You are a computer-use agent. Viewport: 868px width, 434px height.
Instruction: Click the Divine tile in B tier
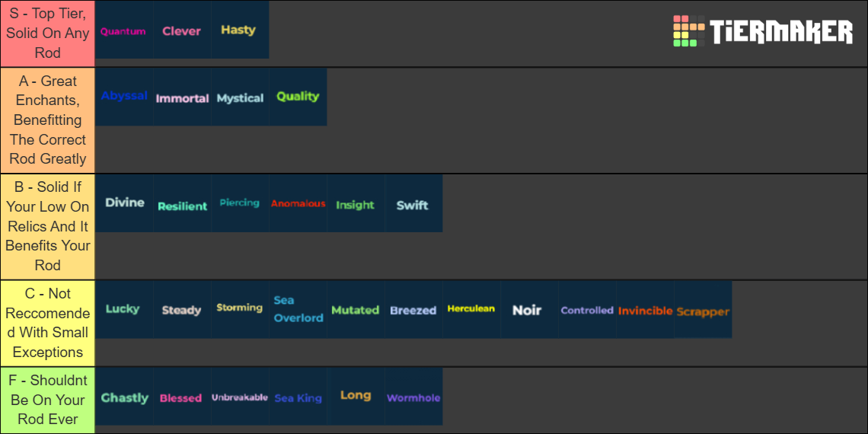(x=124, y=203)
